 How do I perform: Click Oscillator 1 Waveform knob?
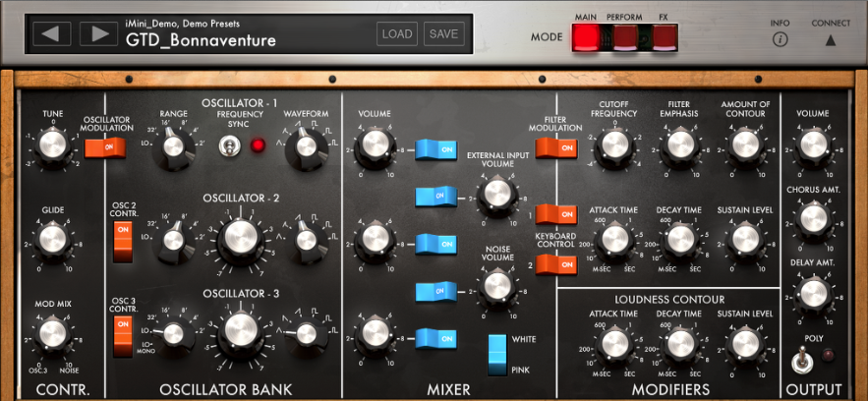(305, 146)
